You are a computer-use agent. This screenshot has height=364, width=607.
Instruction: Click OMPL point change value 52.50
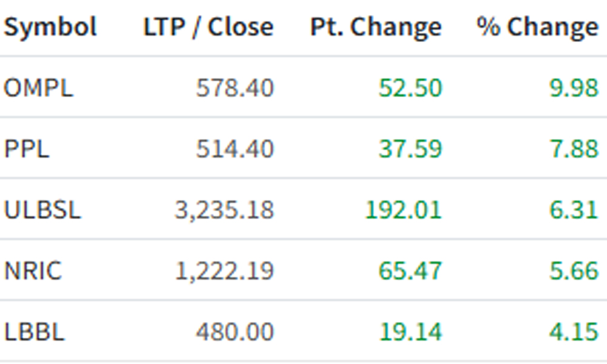(x=410, y=87)
